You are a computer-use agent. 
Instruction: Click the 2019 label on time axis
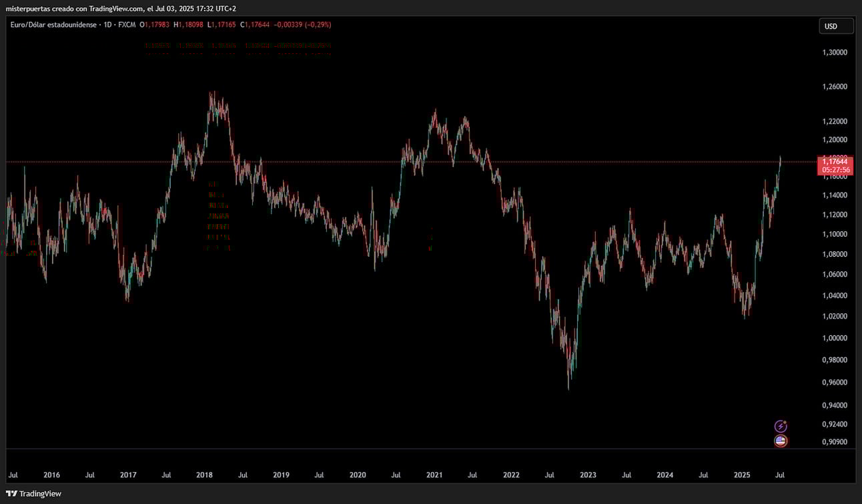[281, 475]
